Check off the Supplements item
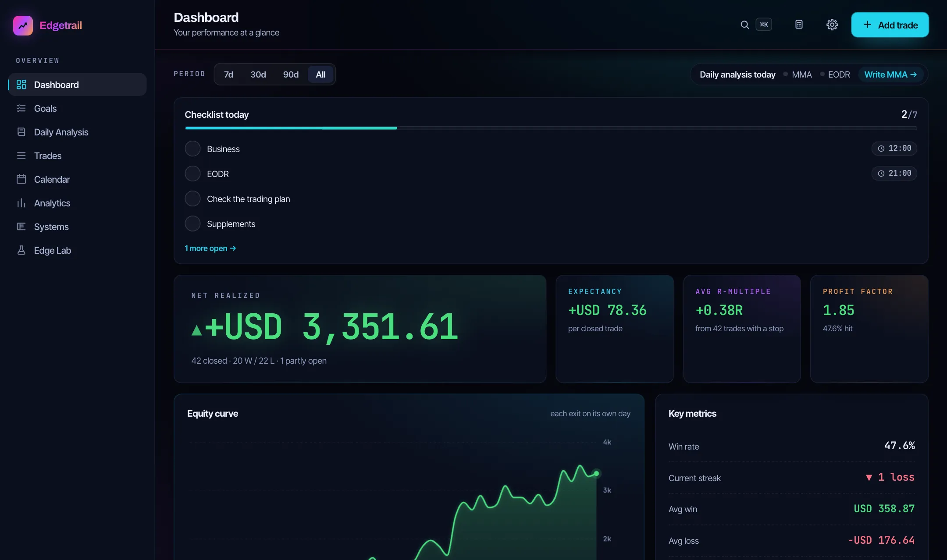The width and height of the screenshot is (947, 560). tap(192, 224)
